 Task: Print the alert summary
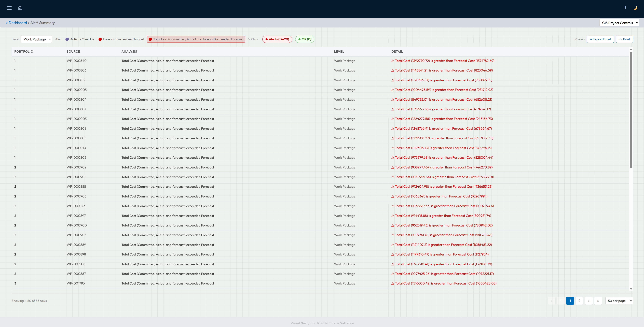pos(624,39)
